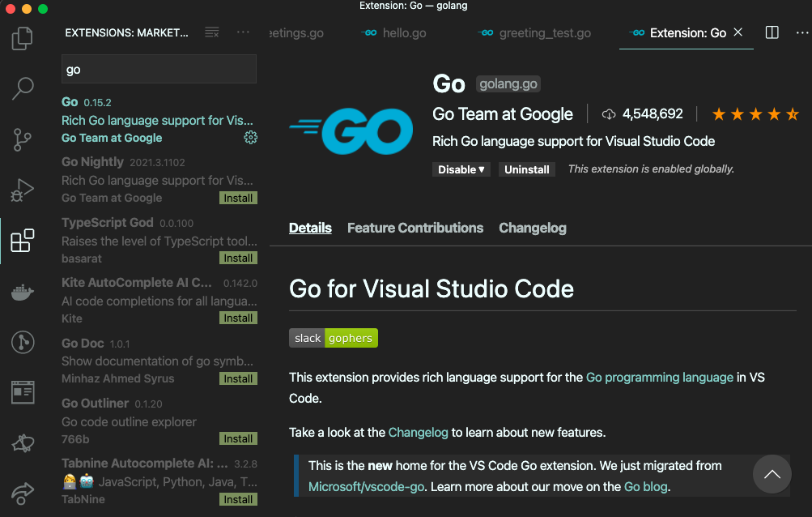Install Go Doc extension
The image size is (812, 517).
tap(238, 378)
